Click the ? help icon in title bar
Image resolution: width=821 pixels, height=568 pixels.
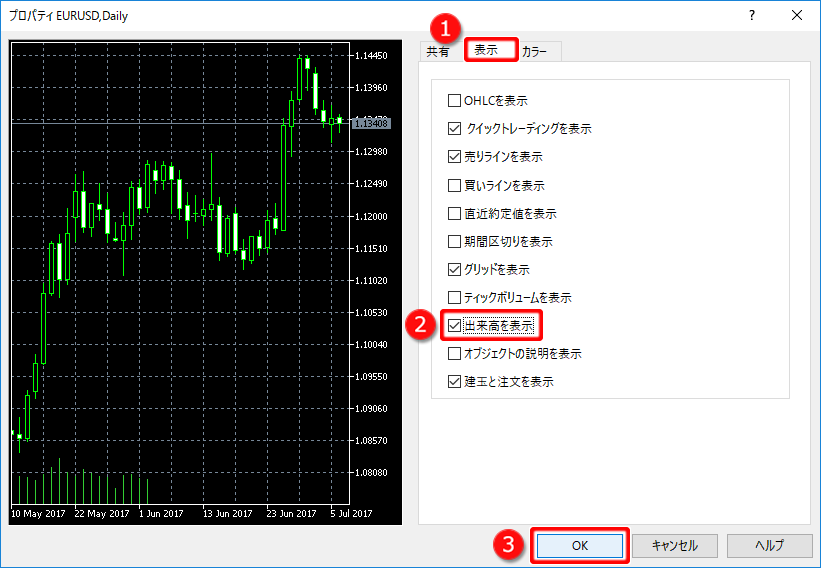(752, 15)
